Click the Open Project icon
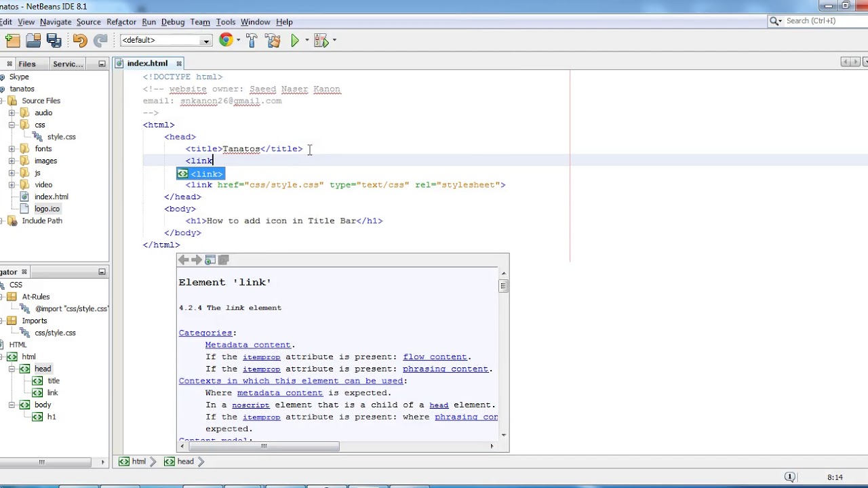Viewport: 868px width, 488px height. click(x=33, y=40)
